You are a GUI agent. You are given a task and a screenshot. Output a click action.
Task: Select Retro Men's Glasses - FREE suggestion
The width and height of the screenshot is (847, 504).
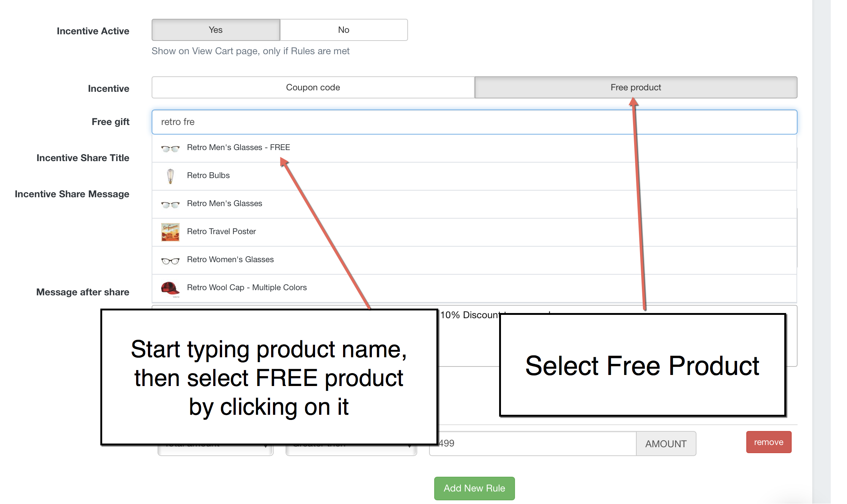474,148
